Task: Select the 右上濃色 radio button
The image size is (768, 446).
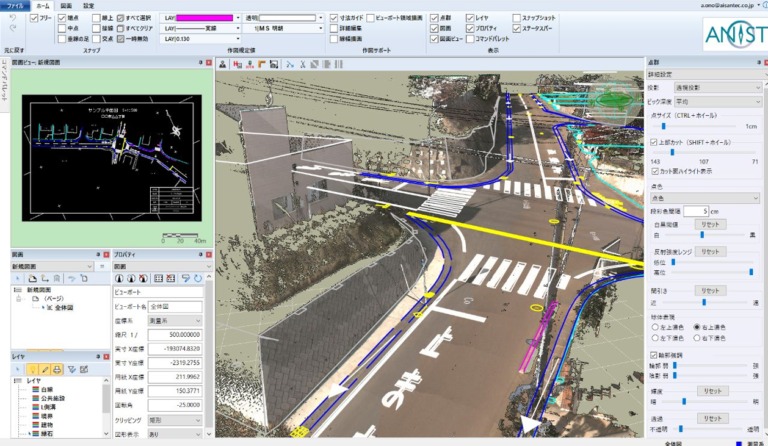Action: pos(697,327)
